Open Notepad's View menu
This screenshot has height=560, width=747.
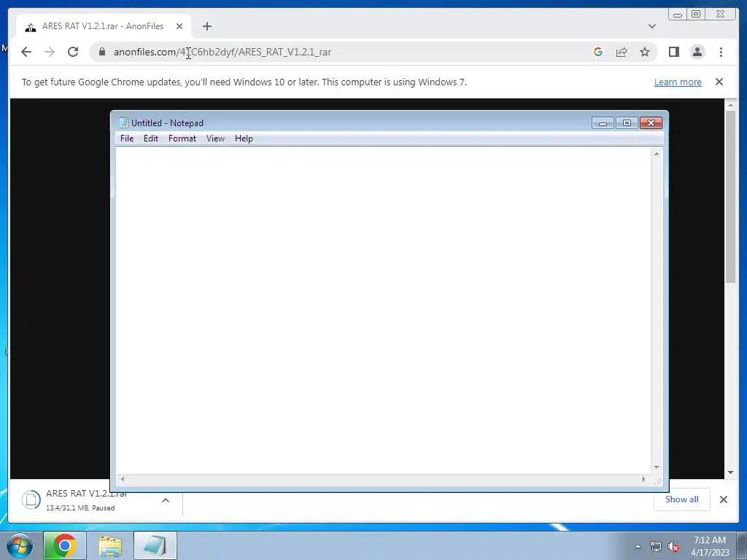(x=215, y=139)
